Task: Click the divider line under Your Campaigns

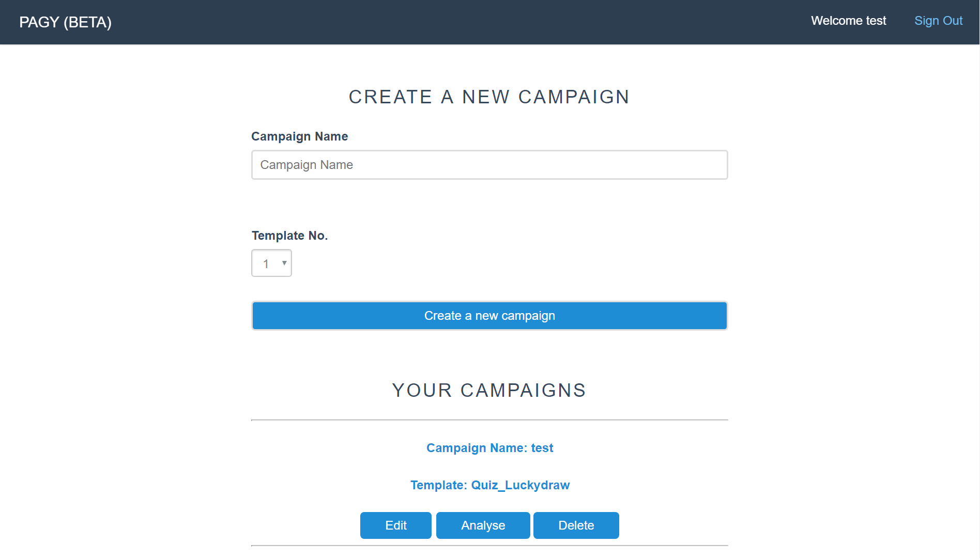Action: pos(489,420)
